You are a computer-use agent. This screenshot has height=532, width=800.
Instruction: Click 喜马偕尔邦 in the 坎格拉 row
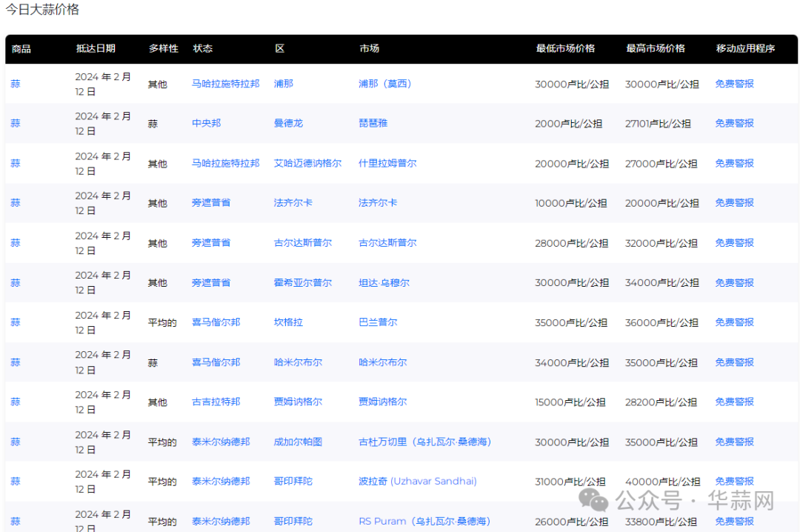(216, 322)
